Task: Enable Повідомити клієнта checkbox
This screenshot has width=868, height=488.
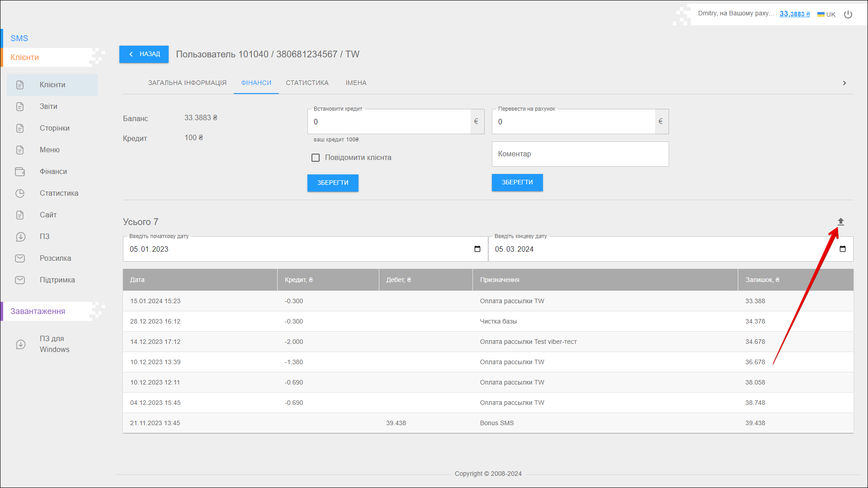Action: click(316, 158)
